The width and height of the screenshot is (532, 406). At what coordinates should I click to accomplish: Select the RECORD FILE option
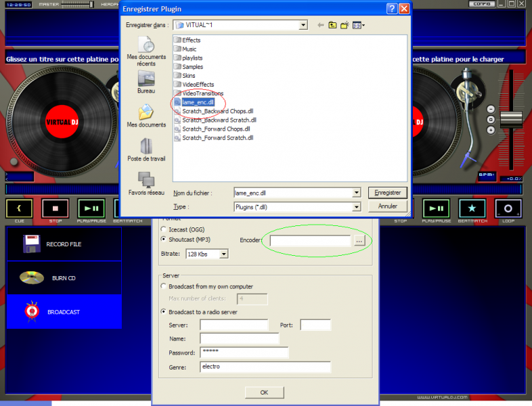[64, 244]
